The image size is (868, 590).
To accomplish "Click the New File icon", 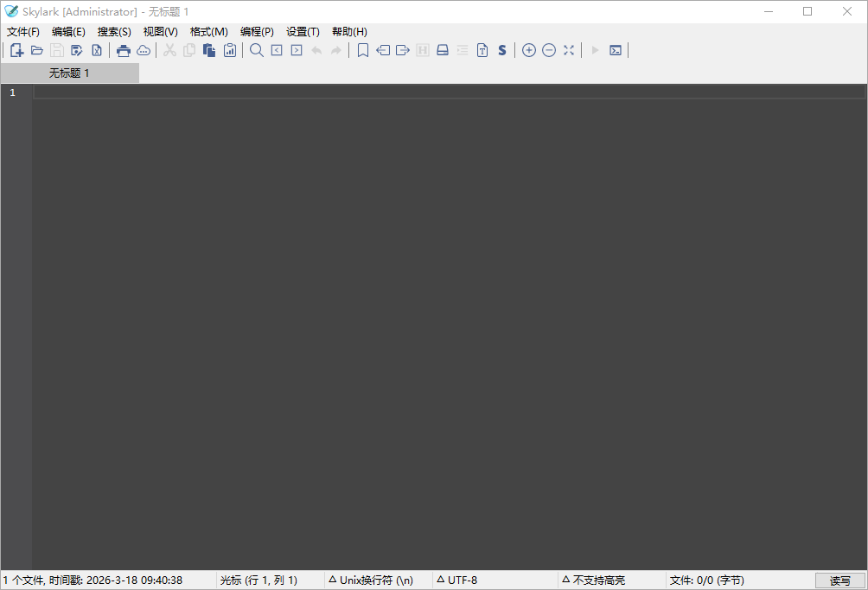I will coord(16,50).
